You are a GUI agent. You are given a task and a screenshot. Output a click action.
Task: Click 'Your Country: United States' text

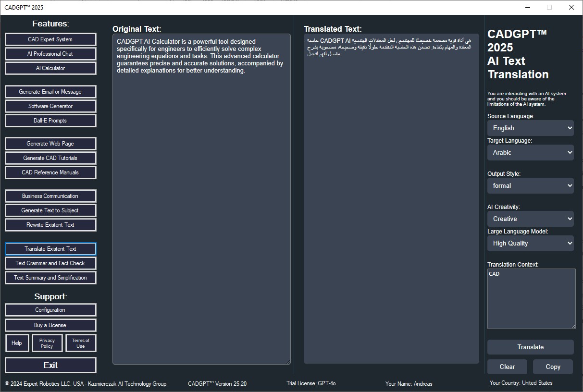click(x=521, y=383)
